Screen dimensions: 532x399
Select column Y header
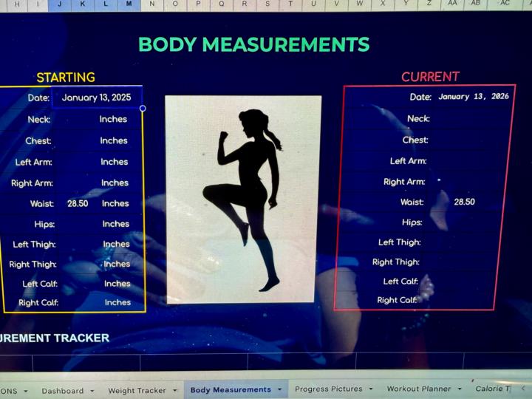tap(406, 4)
